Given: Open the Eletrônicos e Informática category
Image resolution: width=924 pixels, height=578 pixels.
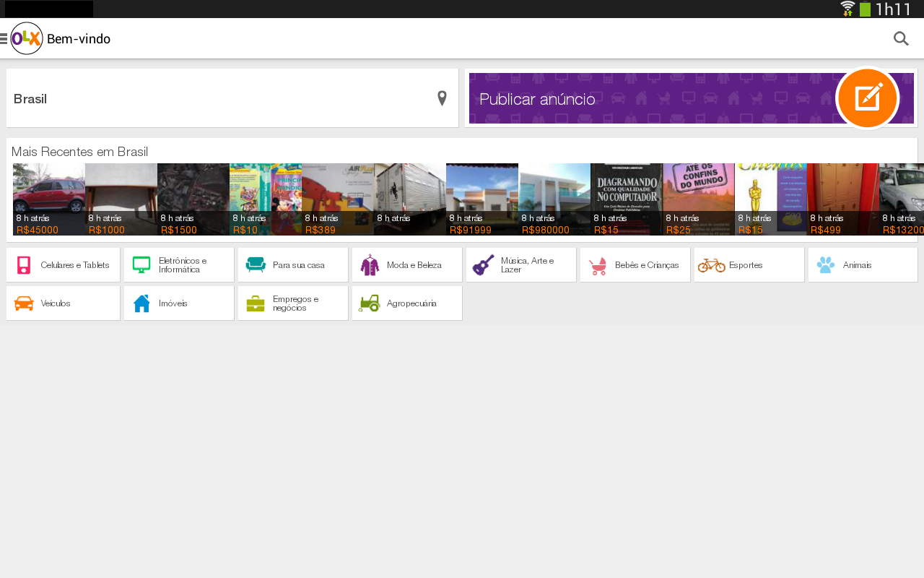Looking at the screenshot, I should click(179, 265).
